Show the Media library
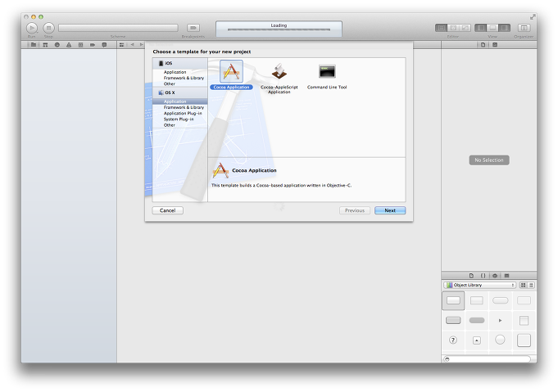 click(506, 276)
